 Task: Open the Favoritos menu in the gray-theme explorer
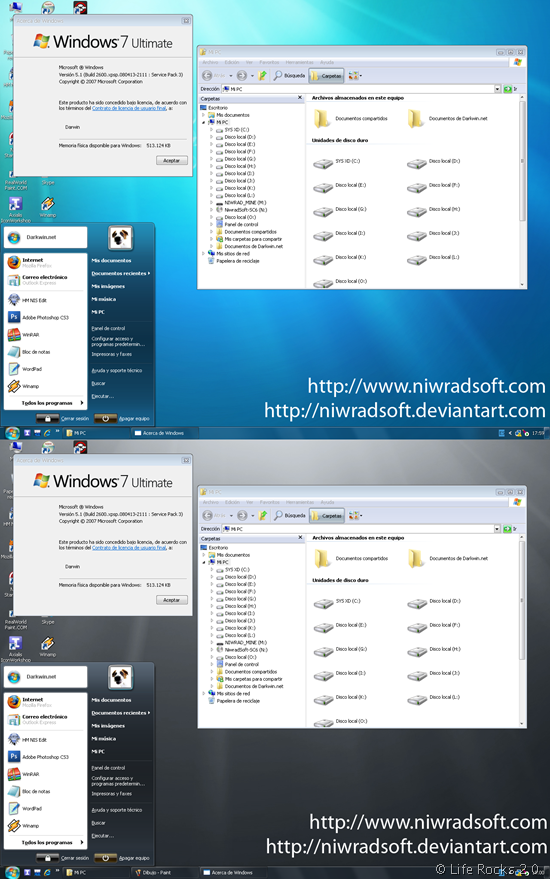click(270, 502)
